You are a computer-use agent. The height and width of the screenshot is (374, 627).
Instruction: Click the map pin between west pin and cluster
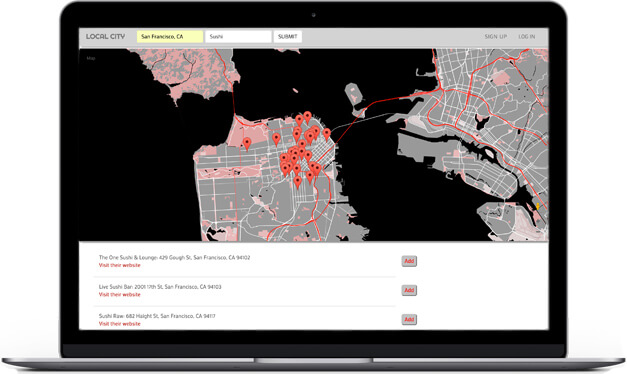[276, 139]
